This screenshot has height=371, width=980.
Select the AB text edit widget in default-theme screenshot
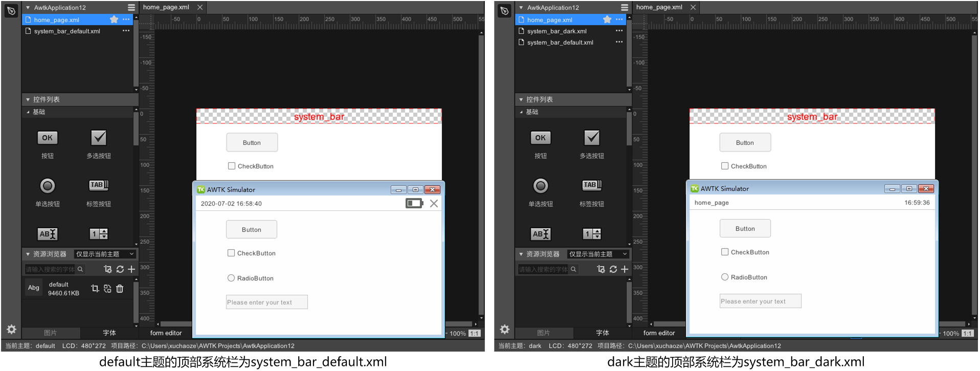pos(47,234)
